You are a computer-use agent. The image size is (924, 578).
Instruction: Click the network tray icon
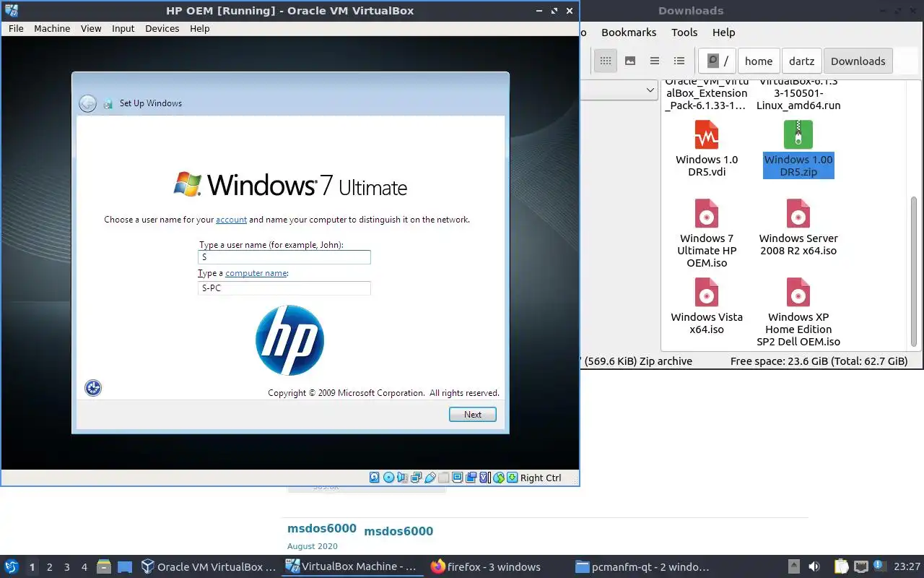click(x=861, y=566)
